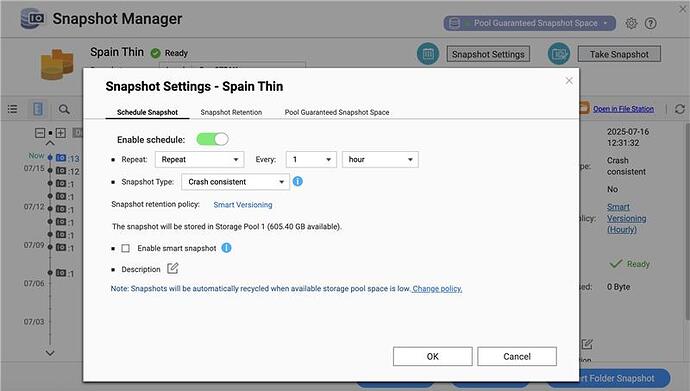The image size is (690, 391).
Task: Click the OK button
Action: 433,356
